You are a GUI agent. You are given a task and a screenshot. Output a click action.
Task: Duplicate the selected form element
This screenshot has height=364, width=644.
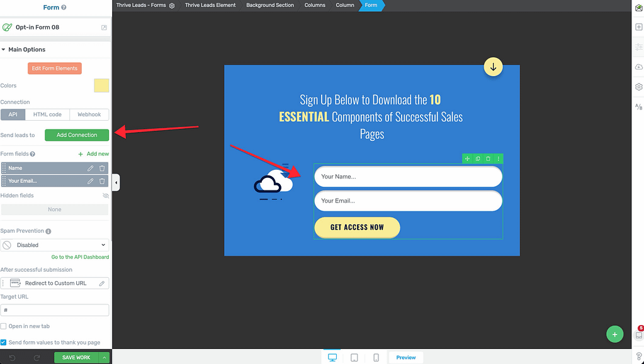pyautogui.click(x=478, y=159)
